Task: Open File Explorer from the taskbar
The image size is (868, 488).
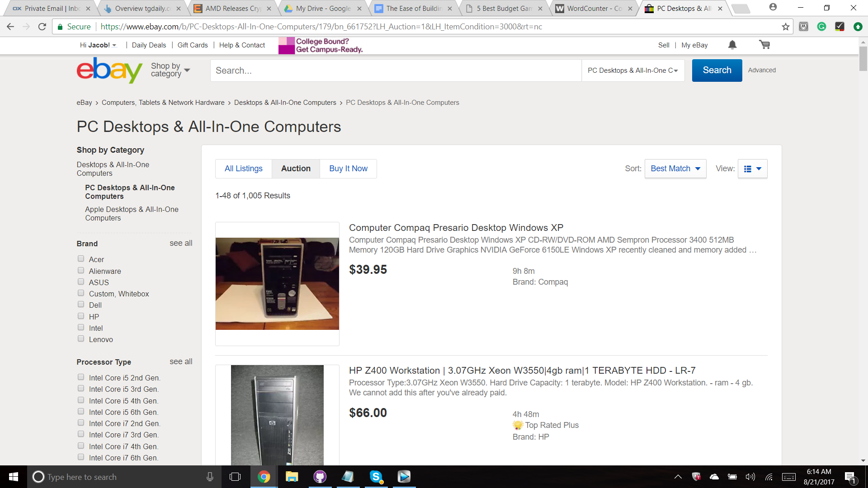Action: pos(292,477)
